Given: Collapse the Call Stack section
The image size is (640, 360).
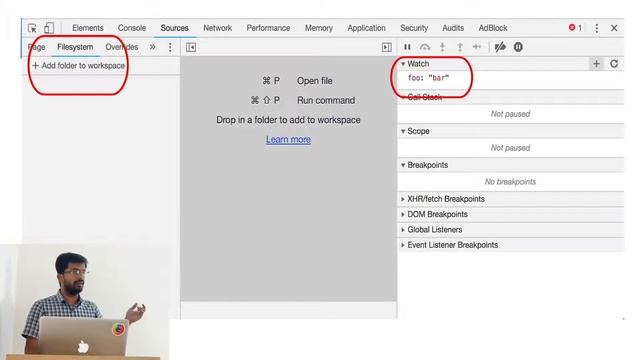Looking at the screenshot, I should click(x=421, y=97).
